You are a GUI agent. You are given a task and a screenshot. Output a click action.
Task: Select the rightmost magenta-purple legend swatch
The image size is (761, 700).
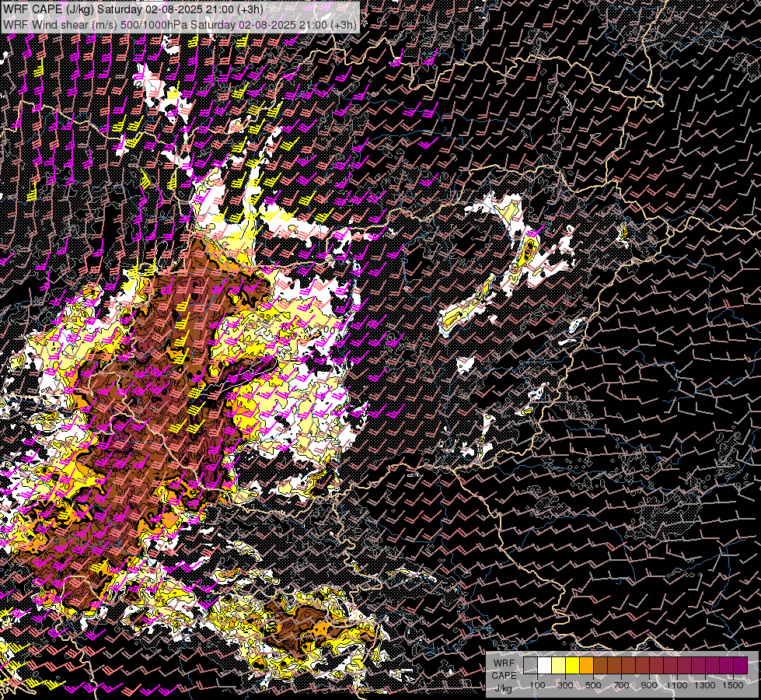[740, 665]
